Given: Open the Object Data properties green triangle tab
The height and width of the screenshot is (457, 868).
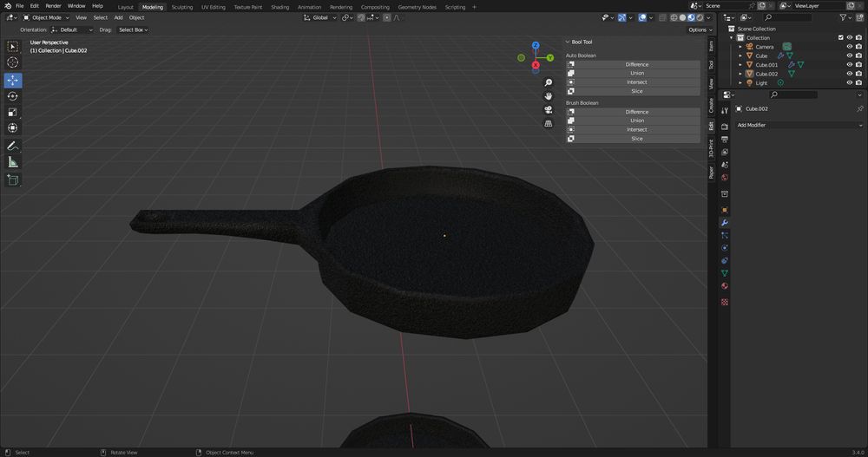Looking at the screenshot, I should click(x=725, y=273).
